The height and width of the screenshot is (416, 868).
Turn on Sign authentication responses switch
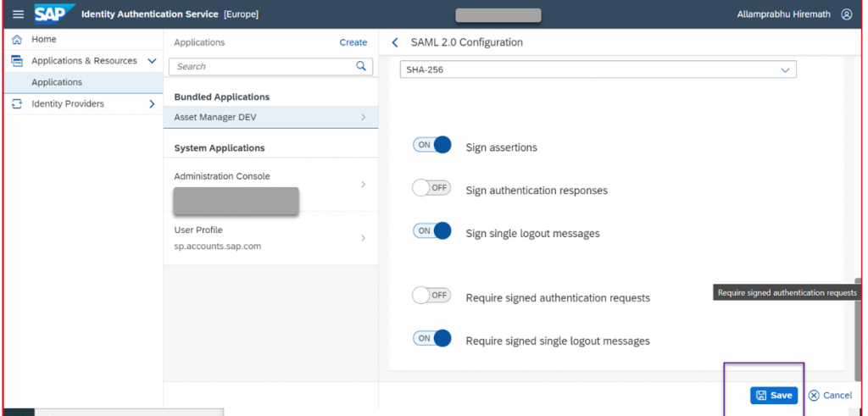(x=431, y=188)
